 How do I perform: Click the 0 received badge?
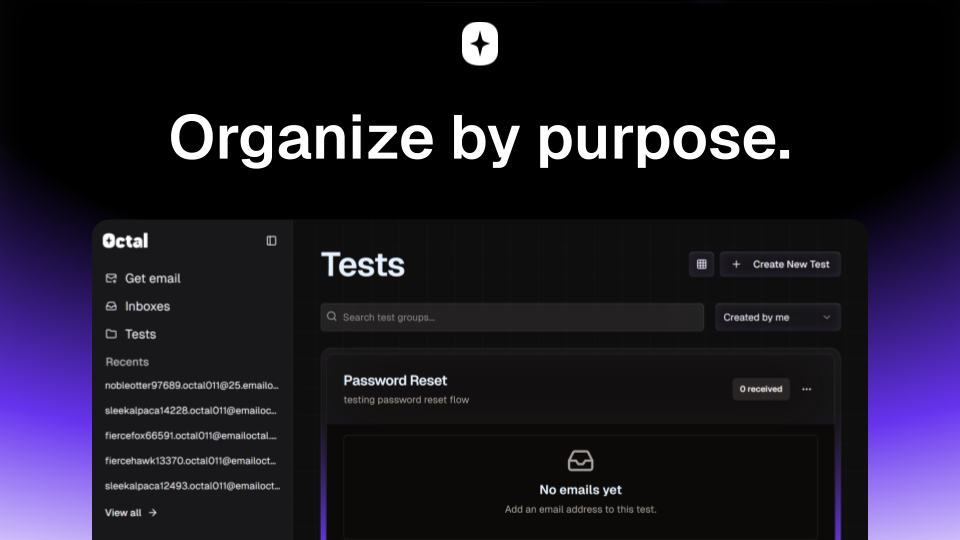(761, 389)
